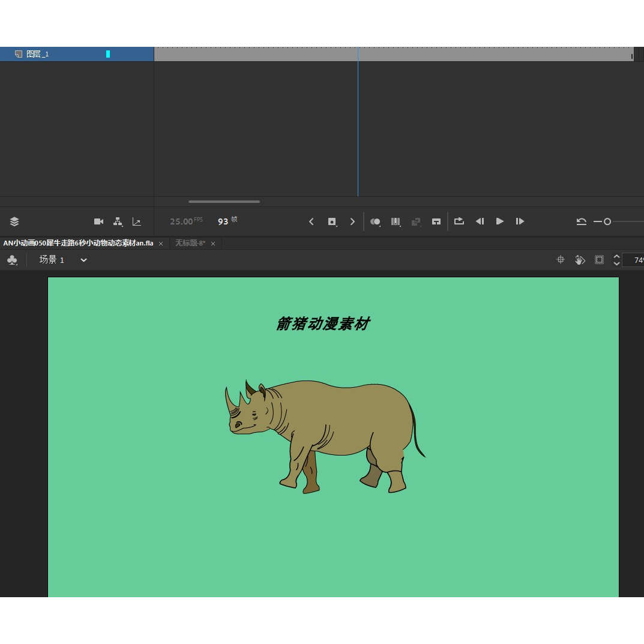Toggle parenting view for layers
The width and height of the screenshot is (644, 644).
(x=118, y=221)
